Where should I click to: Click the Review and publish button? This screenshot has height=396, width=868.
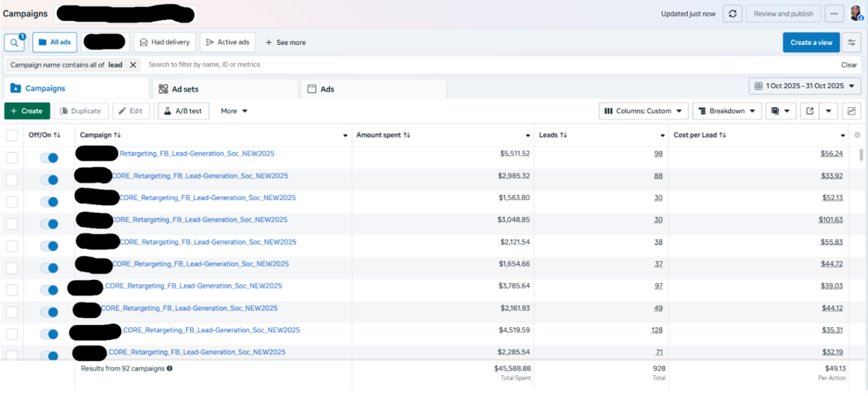(x=783, y=13)
